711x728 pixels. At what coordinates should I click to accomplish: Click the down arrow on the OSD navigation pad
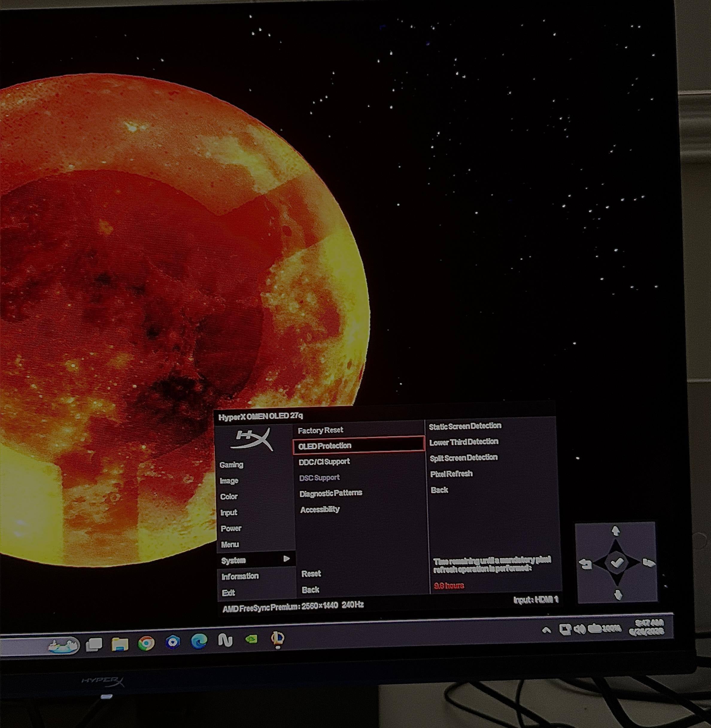click(x=618, y=594)
